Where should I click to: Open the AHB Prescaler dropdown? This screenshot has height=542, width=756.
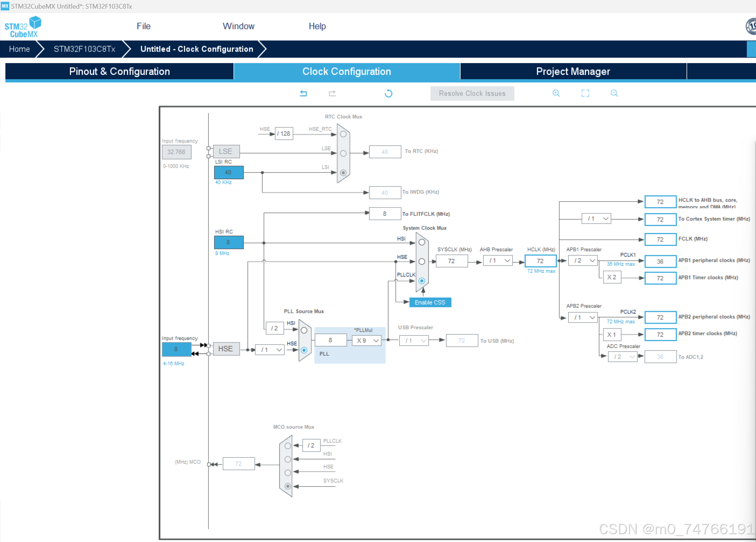tap(498, 261)
